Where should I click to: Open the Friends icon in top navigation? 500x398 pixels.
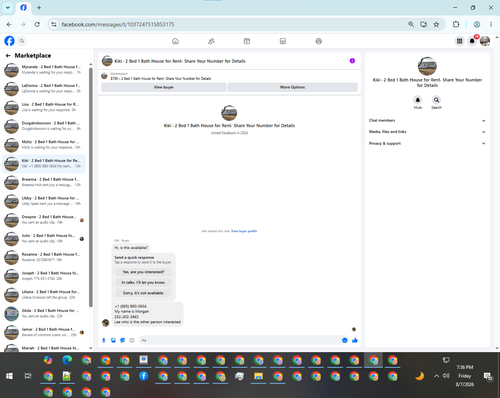(x=211, y=41)
